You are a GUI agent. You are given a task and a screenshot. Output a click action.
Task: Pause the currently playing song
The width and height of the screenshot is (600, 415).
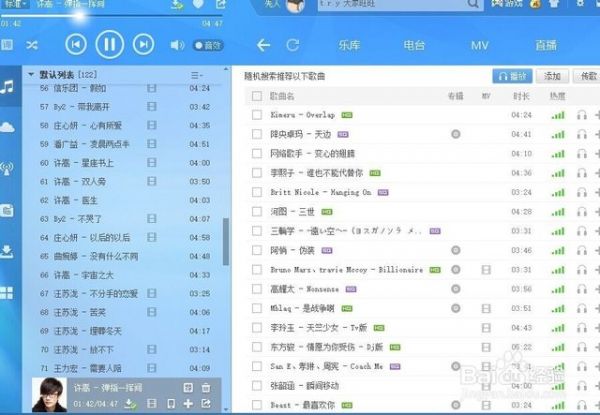[x=110, y=44]
